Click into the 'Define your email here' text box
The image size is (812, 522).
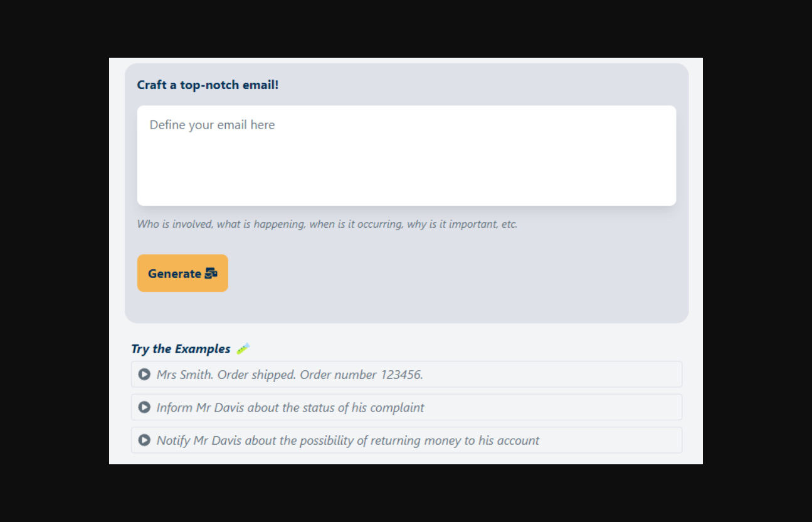[406, 156]
